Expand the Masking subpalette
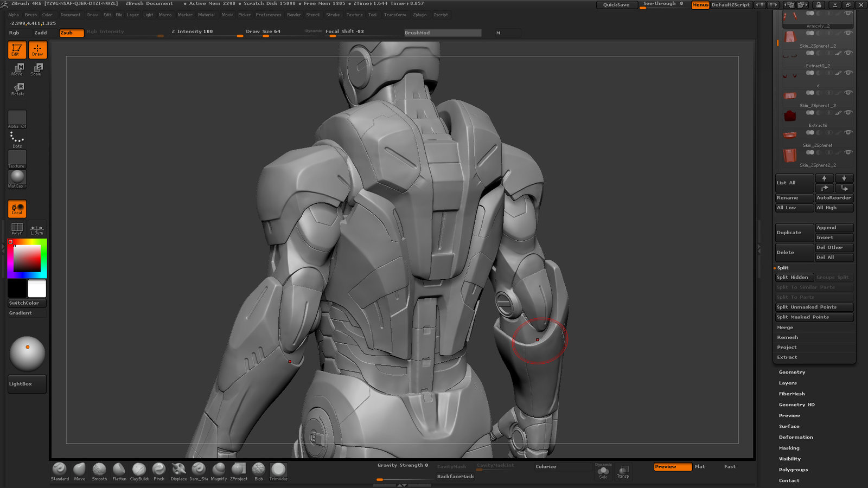The width and height of the screenshot is (868, 488). pos(789,448)
